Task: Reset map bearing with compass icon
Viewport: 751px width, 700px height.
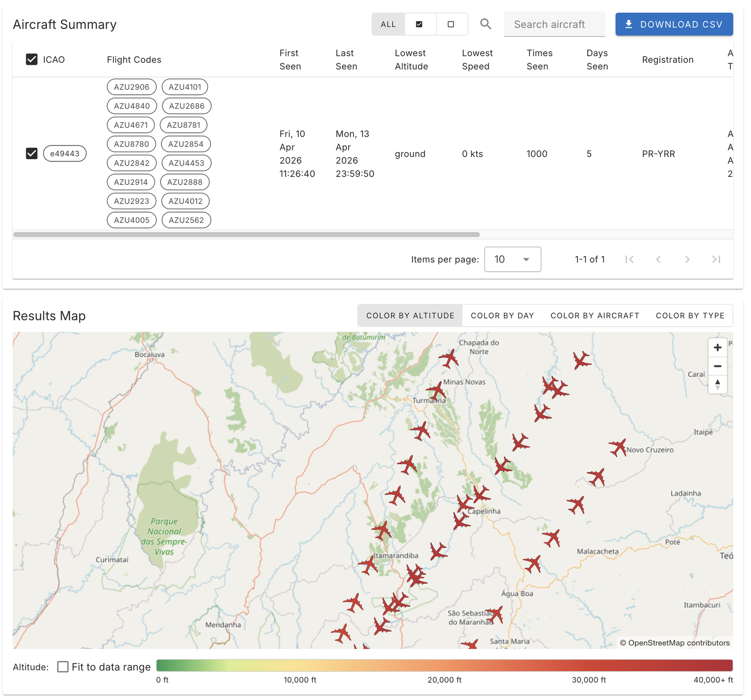Action: [717, 384]
